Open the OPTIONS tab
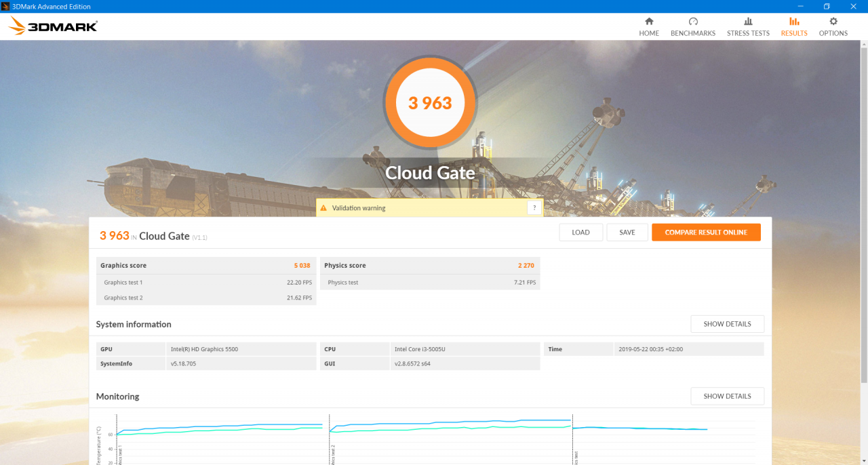868x465 pixels. point(833,26)
